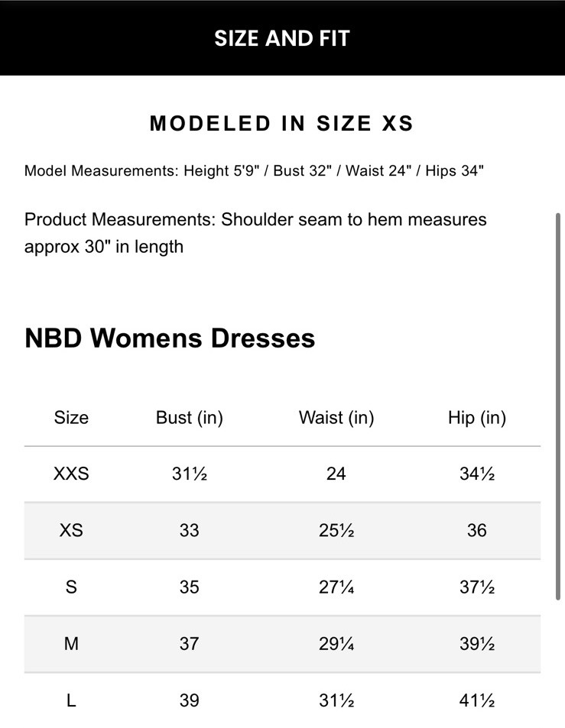Click the NBD Womens Dresses heading

170,338
